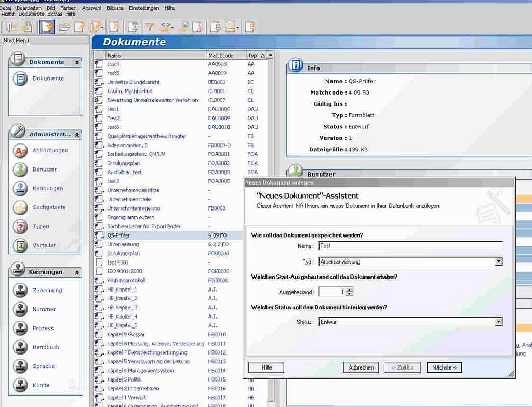Open the Farben menu
Screen dimensions: 532x407
coord(68,8)
